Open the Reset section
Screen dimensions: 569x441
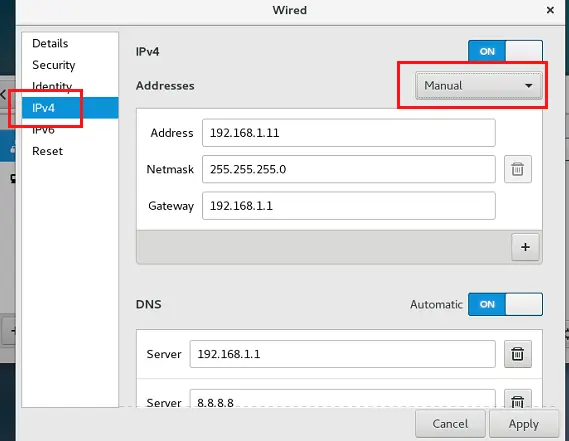pos(47,151)
